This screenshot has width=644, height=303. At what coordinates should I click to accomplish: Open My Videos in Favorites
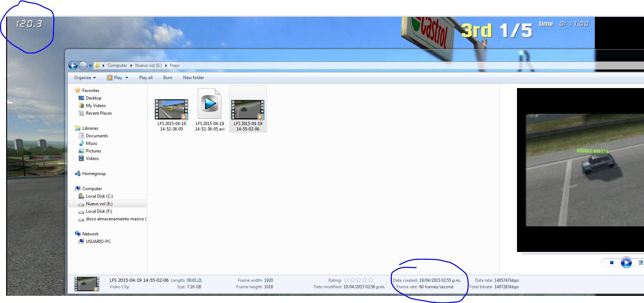click(x=96, y=106)
